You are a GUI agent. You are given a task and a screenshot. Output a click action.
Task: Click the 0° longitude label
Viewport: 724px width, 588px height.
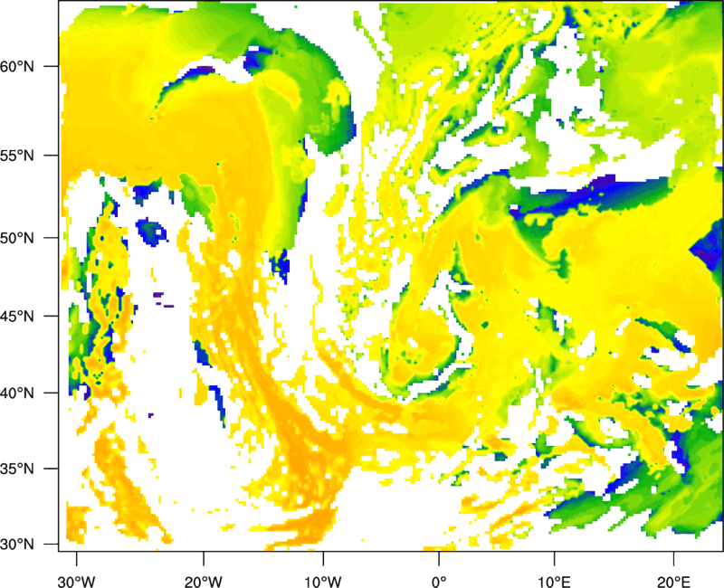point(439,582)
